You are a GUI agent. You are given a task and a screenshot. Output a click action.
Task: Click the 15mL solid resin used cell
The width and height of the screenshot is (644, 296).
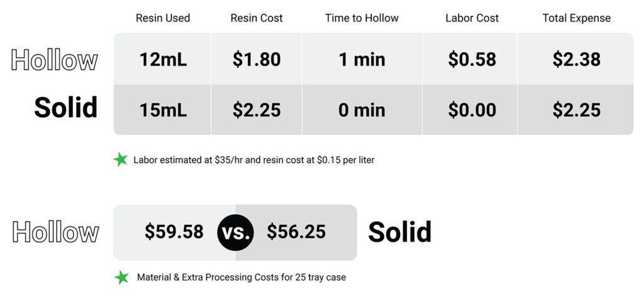(163, 110)
